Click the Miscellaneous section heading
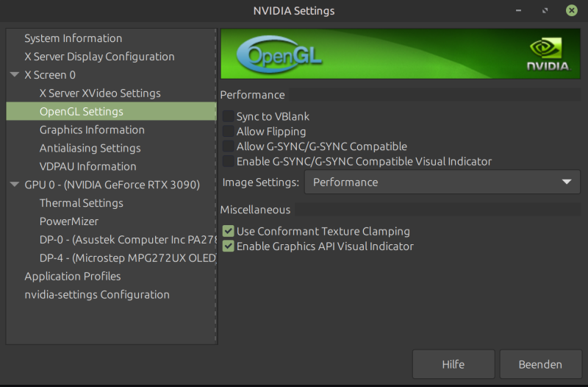Image resolution: width=588 pixels, height=387 pixels. click(x=255, y=210)
